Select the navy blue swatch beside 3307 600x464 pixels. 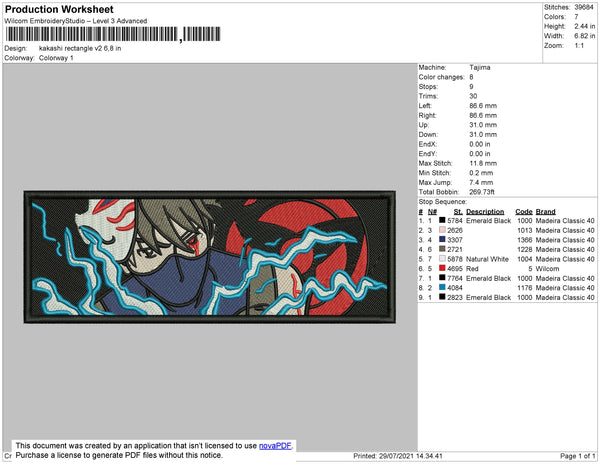(442, 239)
